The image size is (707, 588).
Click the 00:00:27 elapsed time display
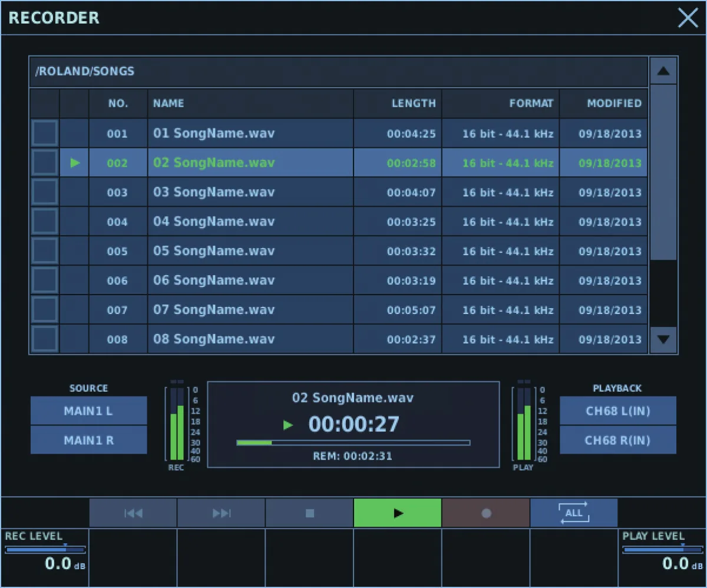pos(354,424)
